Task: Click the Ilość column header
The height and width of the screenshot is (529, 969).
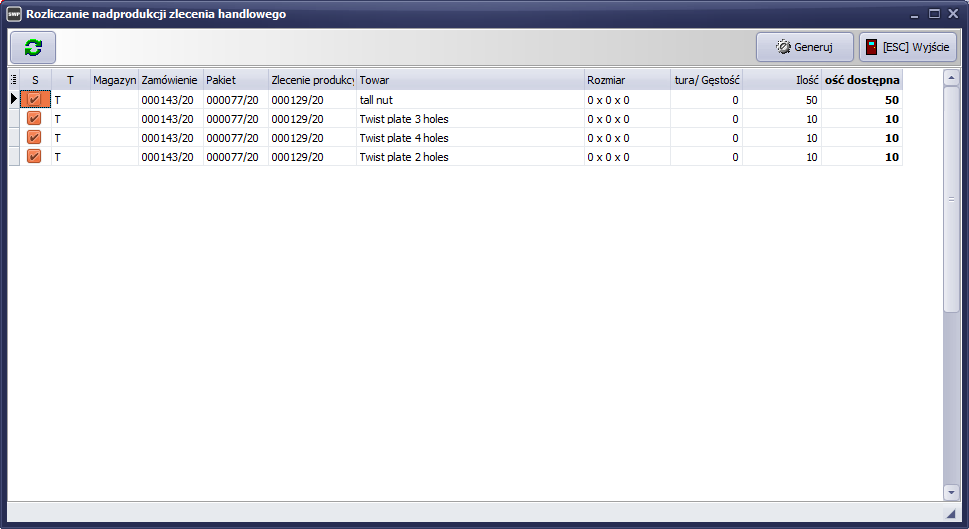Action: tap(781, 79)
